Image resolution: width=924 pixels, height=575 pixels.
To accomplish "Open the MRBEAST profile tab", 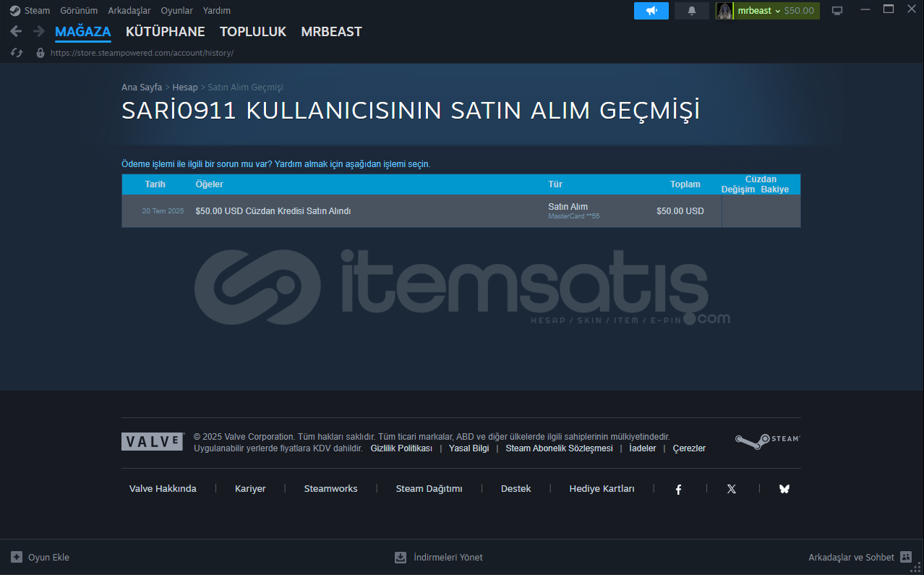I will point(331,32).
